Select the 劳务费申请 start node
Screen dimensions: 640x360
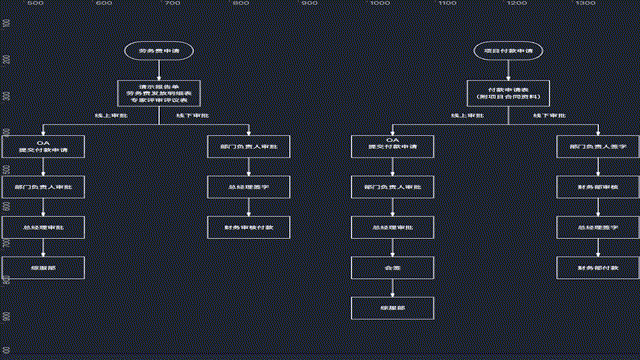pyautogui.click(x=159, y=51)
